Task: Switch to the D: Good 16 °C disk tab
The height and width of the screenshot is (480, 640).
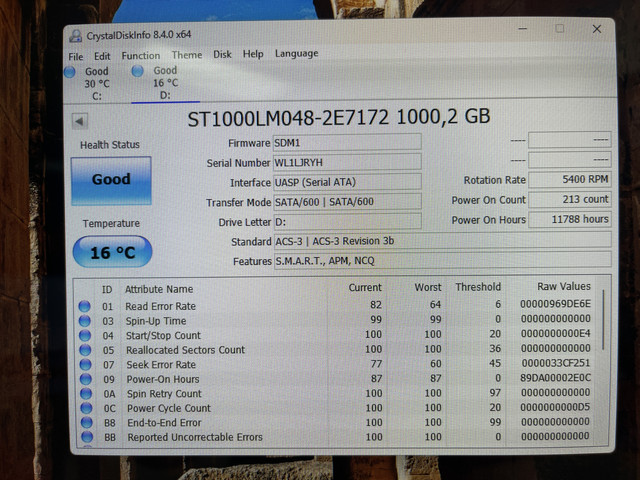Action: (x=165, y=83)
